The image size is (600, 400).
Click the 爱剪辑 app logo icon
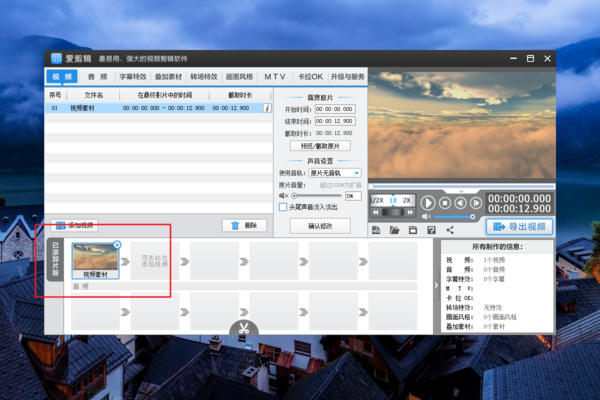coord(57,58)
